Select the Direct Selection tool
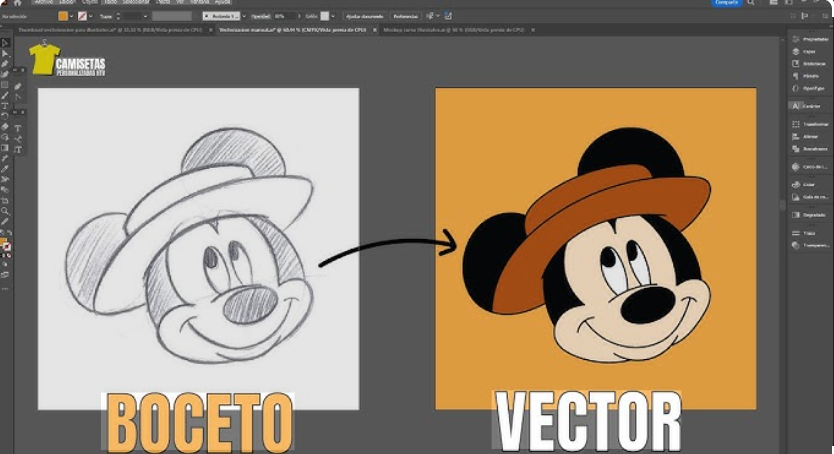834x454 pixels. tap(5, 54)
